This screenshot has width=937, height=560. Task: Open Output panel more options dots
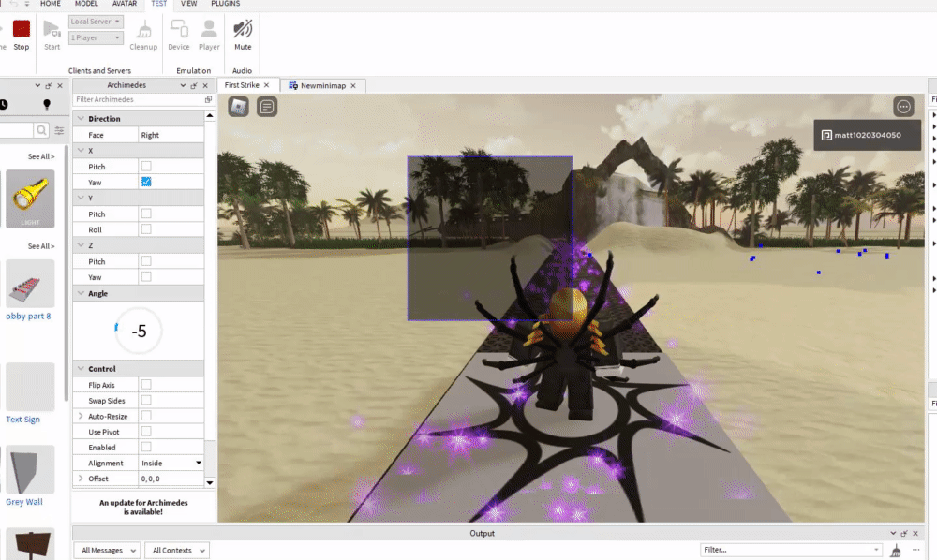(x=915, y=550)
